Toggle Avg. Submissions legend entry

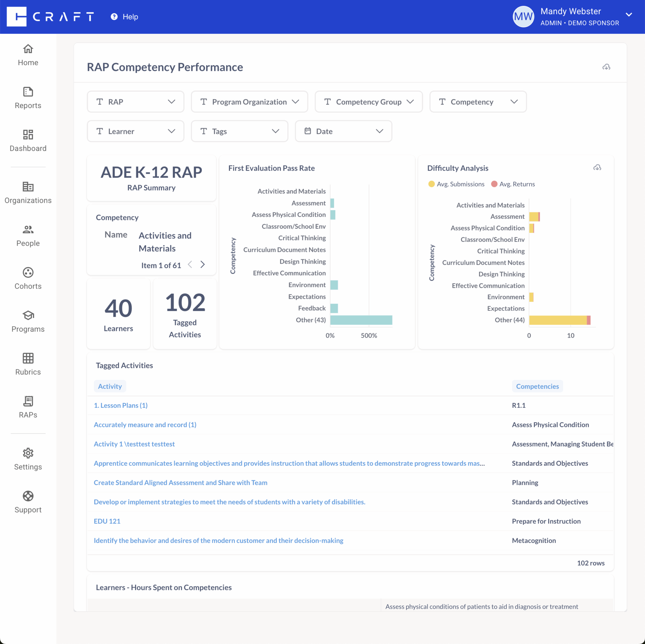pyautogui.click(x=456, y=184)
